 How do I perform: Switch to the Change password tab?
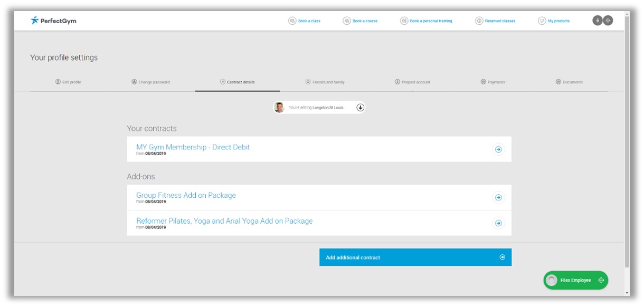[150, 82]
